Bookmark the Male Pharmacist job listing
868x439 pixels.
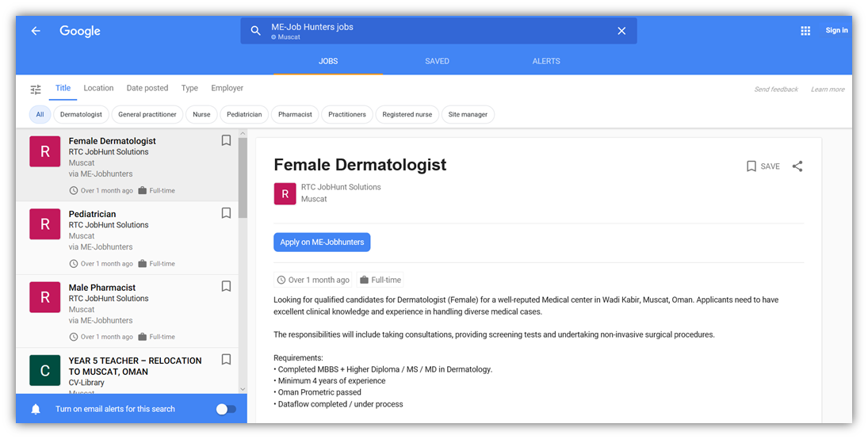(226, 287)
